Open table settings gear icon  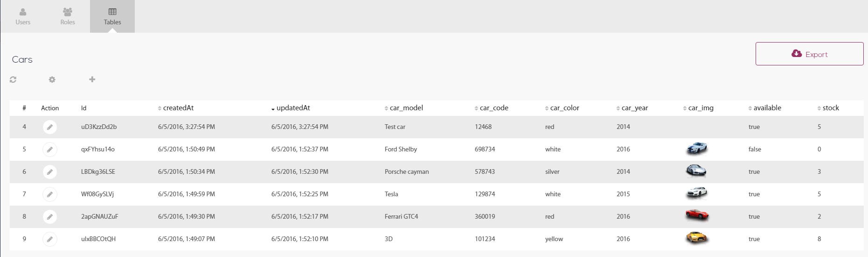52,79
